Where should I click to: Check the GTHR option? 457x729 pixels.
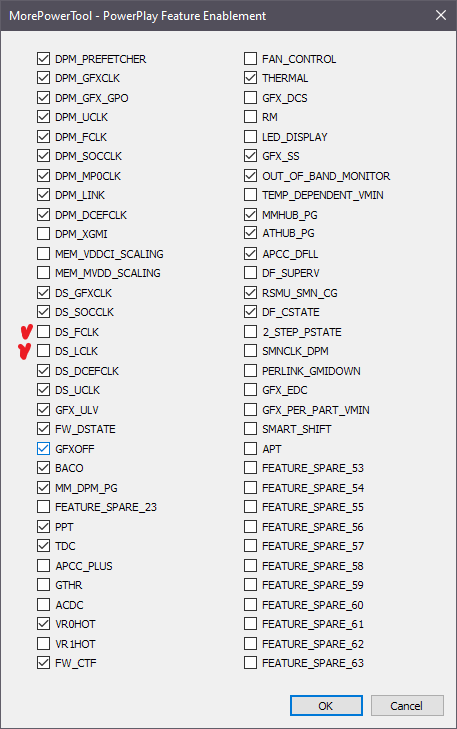(43, 585)
